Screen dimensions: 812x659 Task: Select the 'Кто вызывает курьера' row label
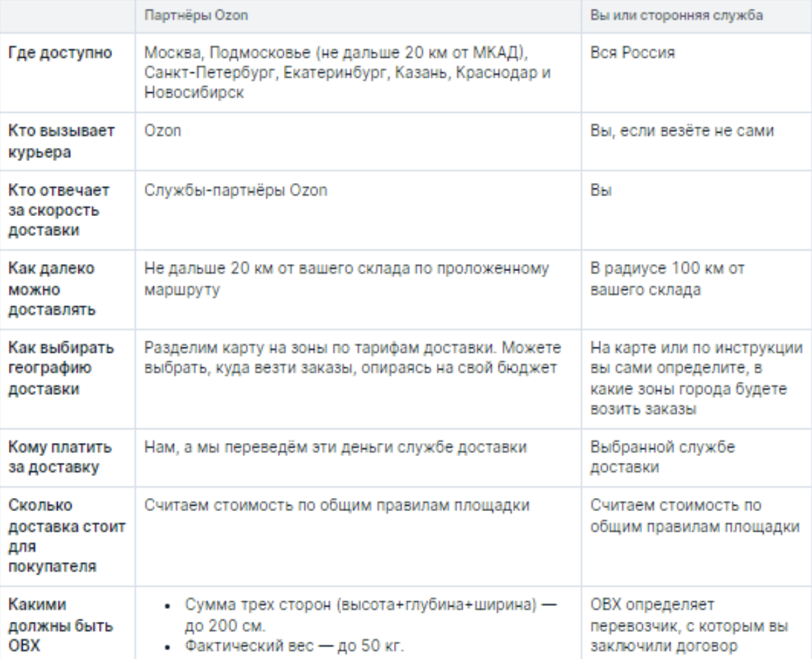pyautogui.click(x=61, y=142)
